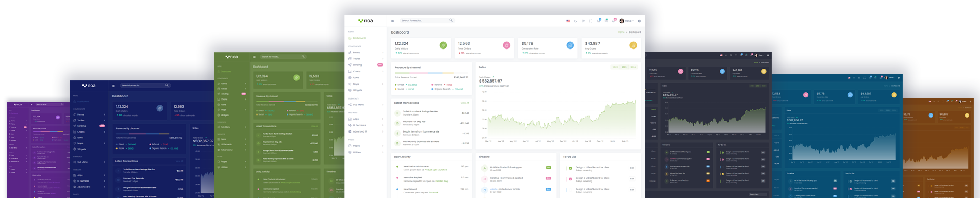
Task: Open the notifications bell icon in white dashboard
Action: (613, 21)
